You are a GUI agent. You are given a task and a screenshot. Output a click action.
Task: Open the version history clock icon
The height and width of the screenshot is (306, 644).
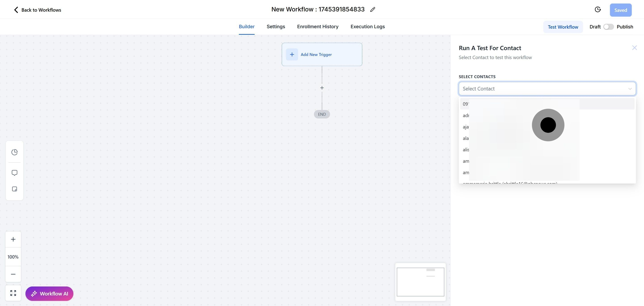[x=597, y=10]
